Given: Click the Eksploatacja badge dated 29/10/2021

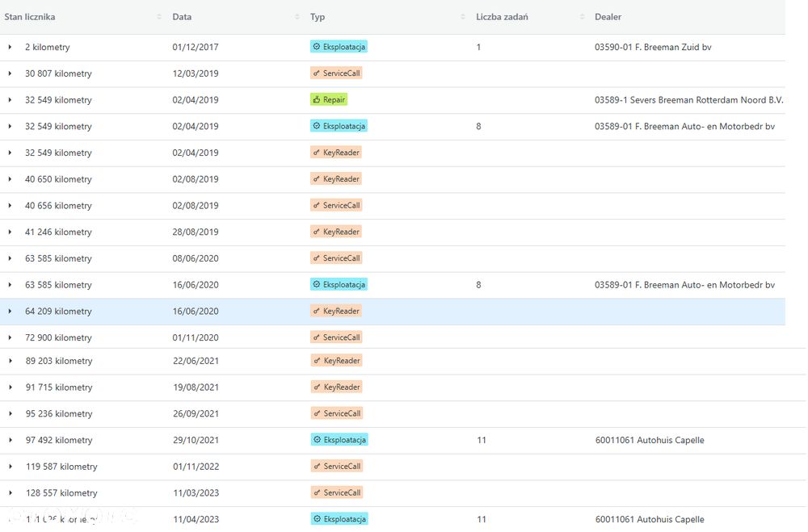Looking at the screenshot, I should tap(339, 440).
